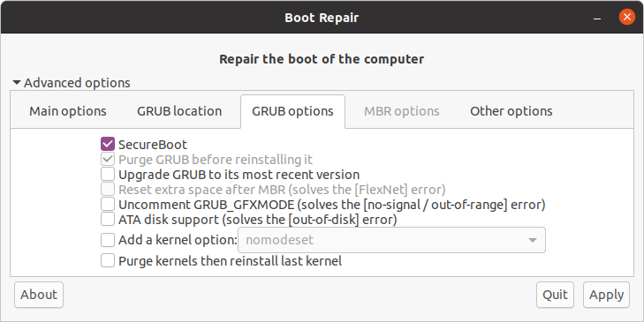Close the Boot Repair window
This screenshot has height=322, width=644.
click(x=626, y=18)
